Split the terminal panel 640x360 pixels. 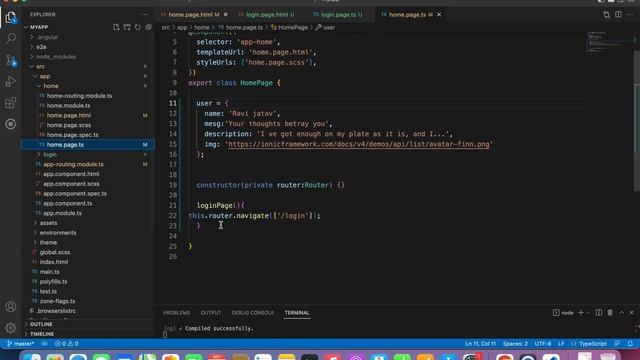click(598, 313)
